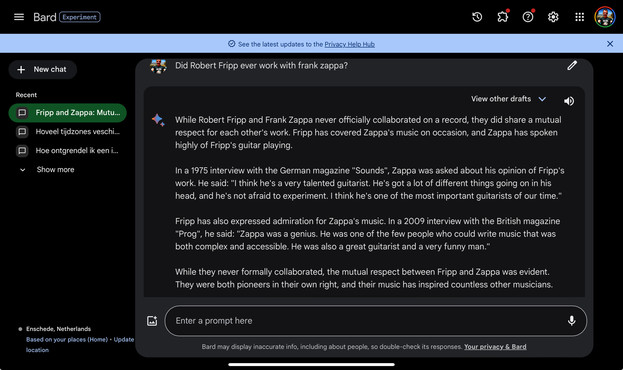This screenshot has height=370, width=623.
Task: Open Bard activity history icon
Action: pos(477,17)
